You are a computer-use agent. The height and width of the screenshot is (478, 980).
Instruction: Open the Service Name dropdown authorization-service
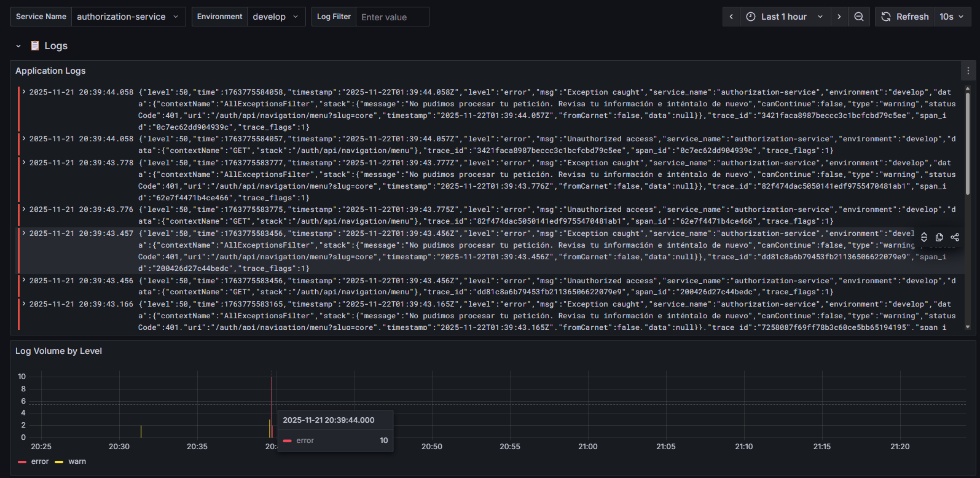pyautogui.click(x=128, y=17)
